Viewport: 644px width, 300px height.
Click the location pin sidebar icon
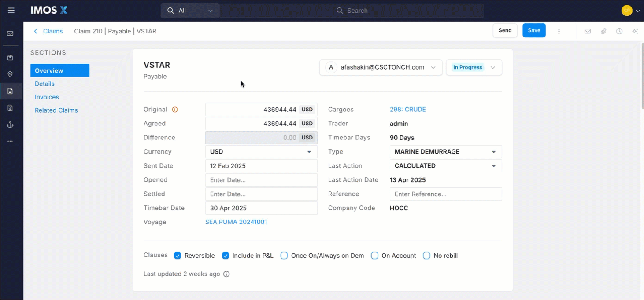tap(10, 74)
